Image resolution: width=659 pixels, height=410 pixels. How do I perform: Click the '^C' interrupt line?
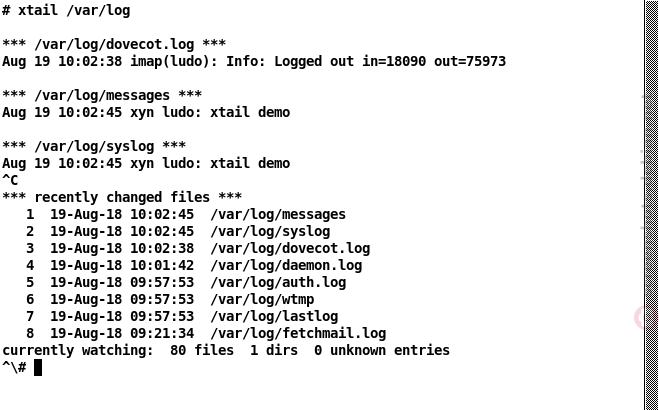[10, 181]
